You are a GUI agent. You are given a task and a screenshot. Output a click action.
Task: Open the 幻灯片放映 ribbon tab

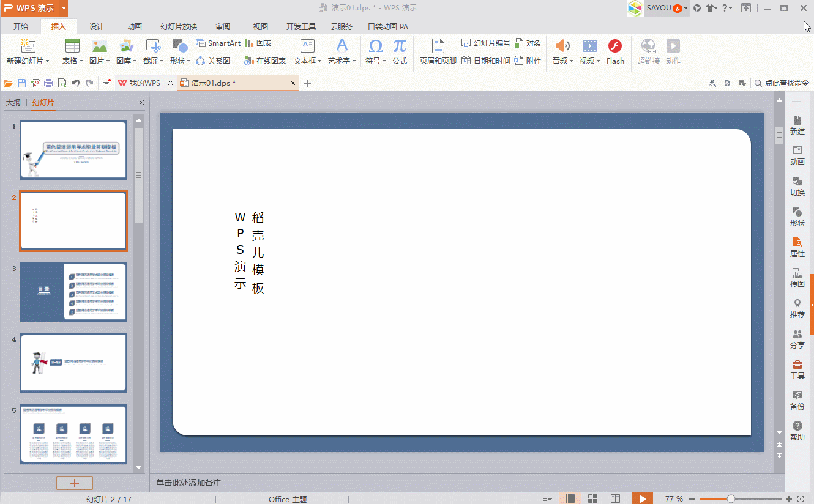pyautogui.click(x=179, y=26)
